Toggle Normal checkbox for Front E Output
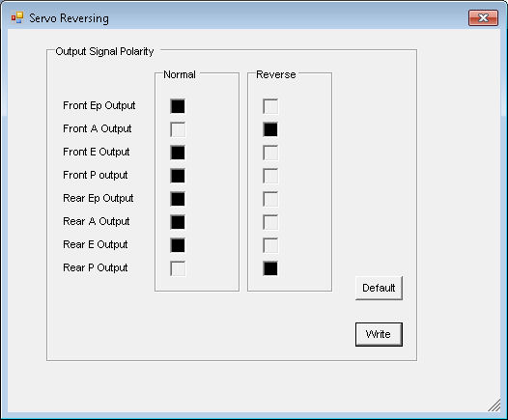 178,153
